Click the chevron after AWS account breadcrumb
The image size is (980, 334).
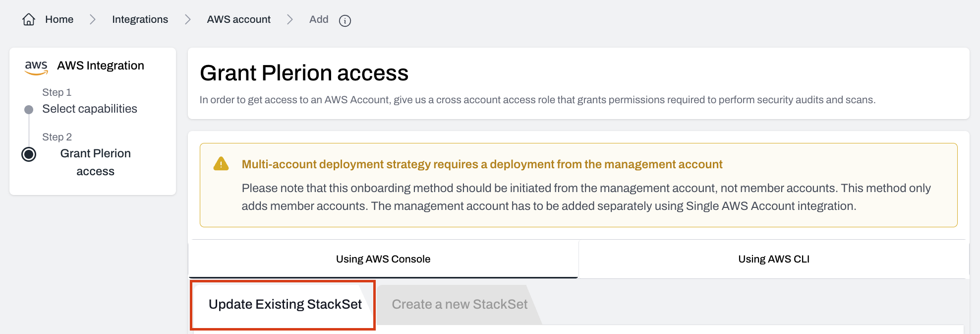[x=290, y=19]
